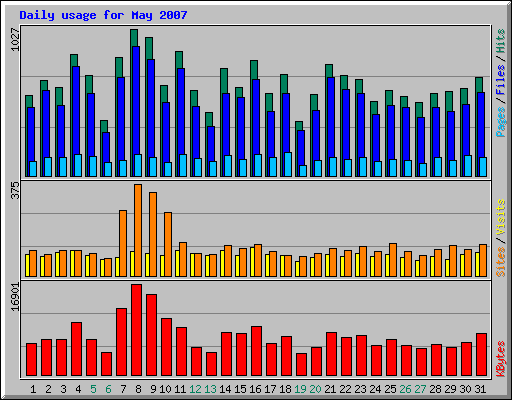Click the 16901 axis label

[x=15, y=297]
